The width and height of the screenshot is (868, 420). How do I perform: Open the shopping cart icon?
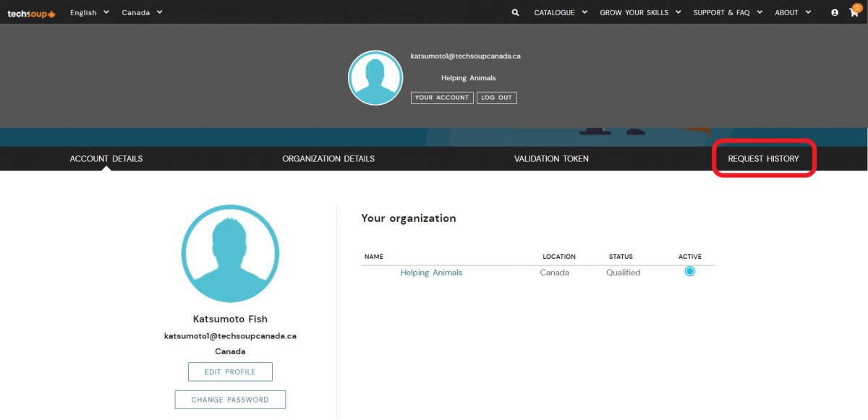[x=855, y=12]
